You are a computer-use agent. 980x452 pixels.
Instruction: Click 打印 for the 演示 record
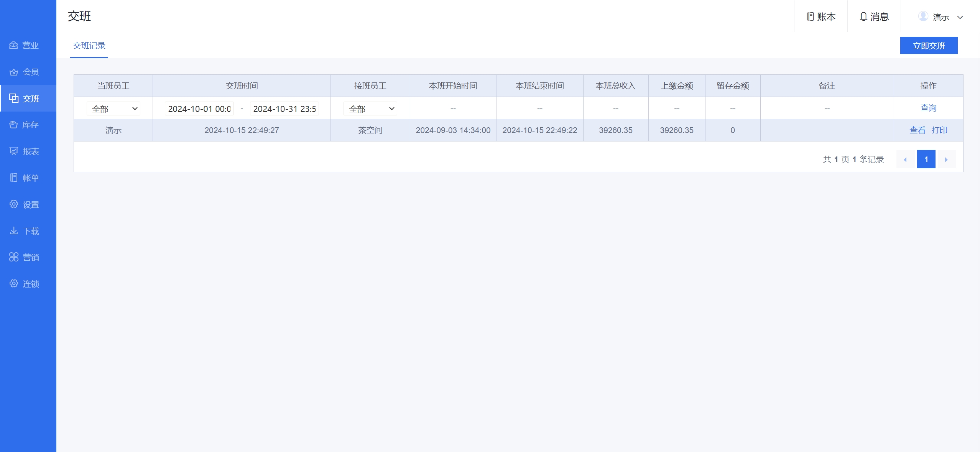(x=939, y=130)
